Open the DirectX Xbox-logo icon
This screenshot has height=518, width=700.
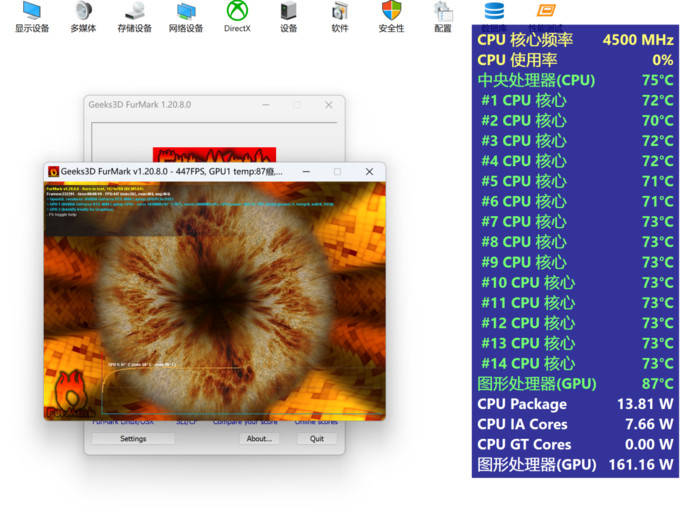click(237, 17)
